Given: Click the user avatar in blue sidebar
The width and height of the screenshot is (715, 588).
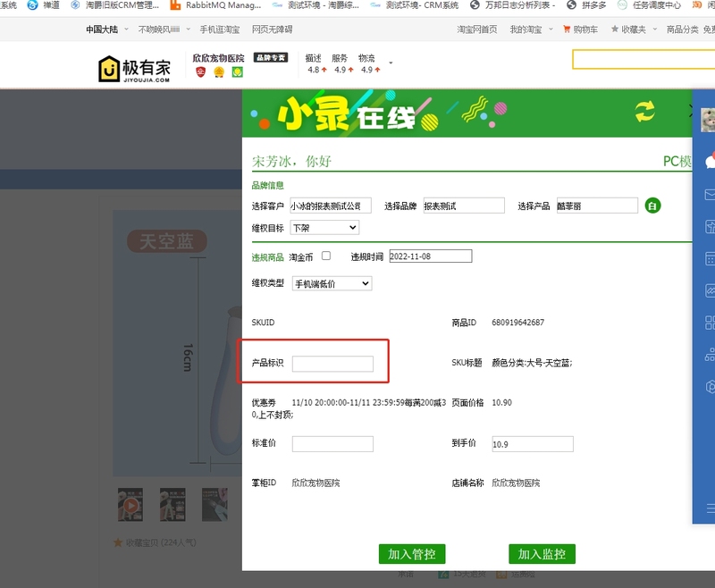Looking at the screenshot, I should (708, 120).
